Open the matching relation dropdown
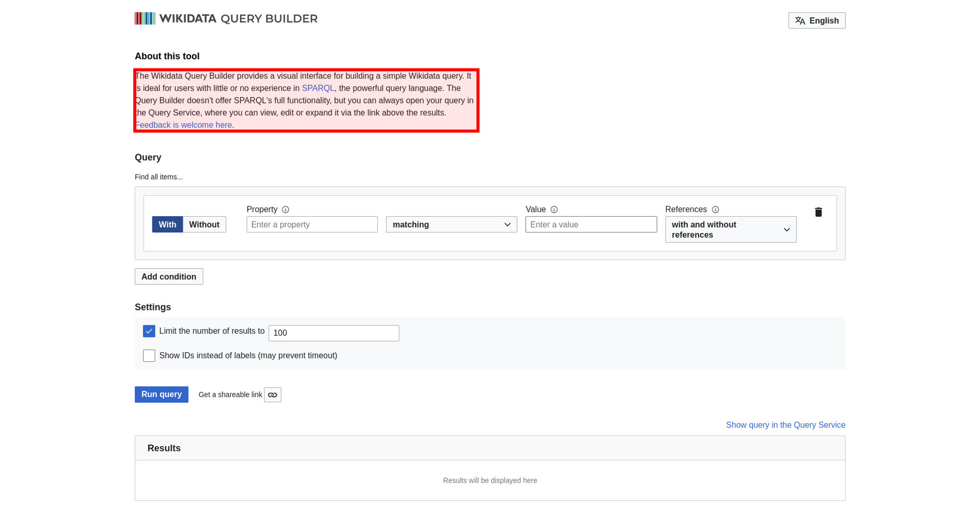Viewport: 980px width, 508px height. (x=451, y=225)
